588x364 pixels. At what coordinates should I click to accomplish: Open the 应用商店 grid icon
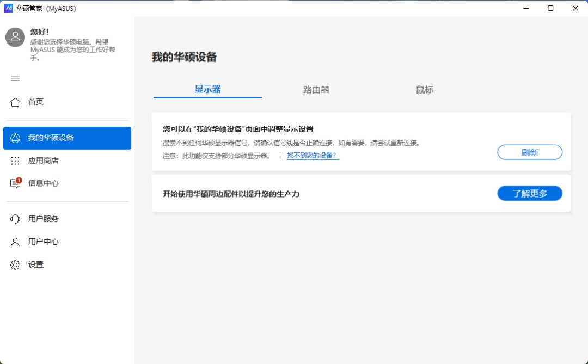pyautogui.click(x=15, y=161)
